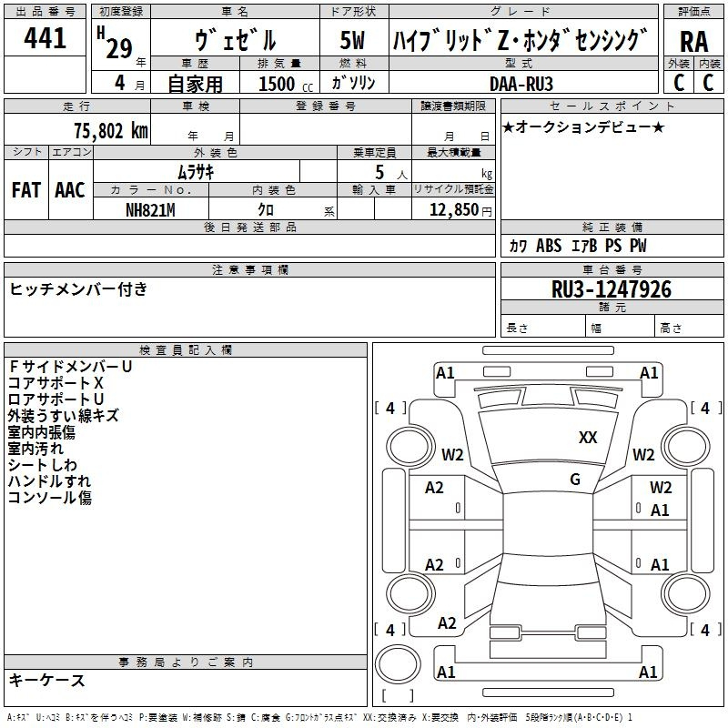Select the RA evaluation score
Screen dimensions: 728x728
pyautogui.click(x=693, y=42)
